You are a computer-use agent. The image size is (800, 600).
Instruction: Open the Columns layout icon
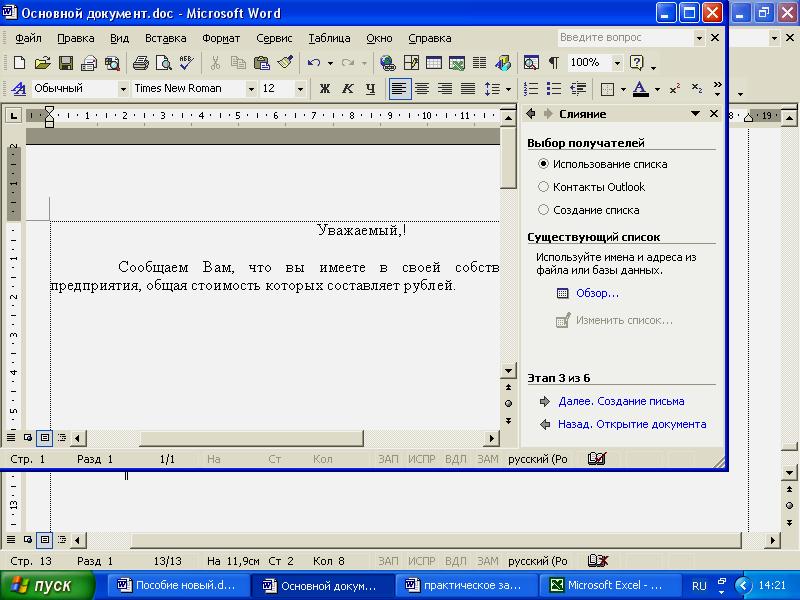[x=479, y=63]
